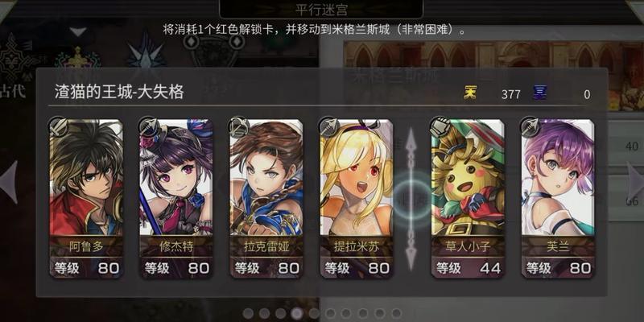
Task: Click weapon type icon on 芙兰 card
Action: point(529,127)
